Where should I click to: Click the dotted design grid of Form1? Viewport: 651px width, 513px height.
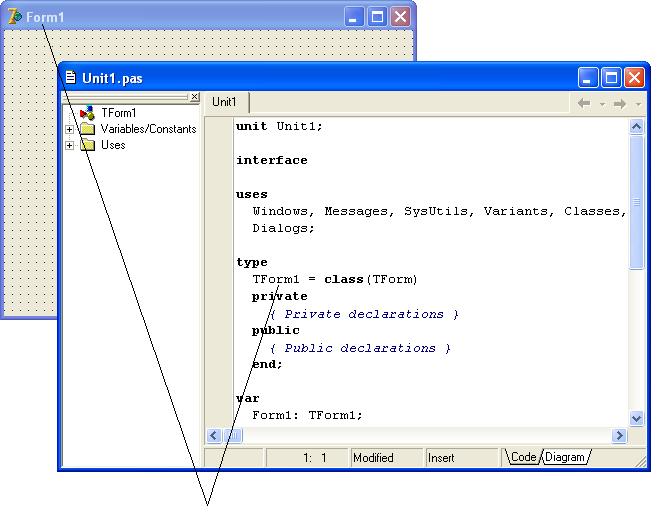(x=208, y=45)
